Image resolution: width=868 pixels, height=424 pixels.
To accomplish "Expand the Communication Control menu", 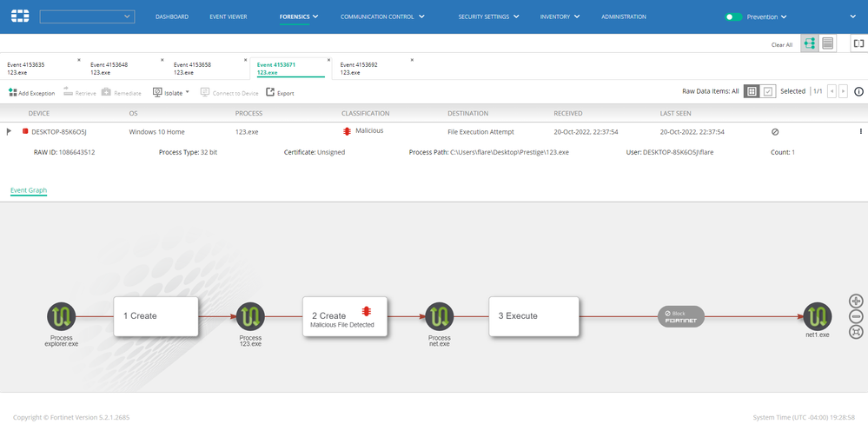I will 382,17.
